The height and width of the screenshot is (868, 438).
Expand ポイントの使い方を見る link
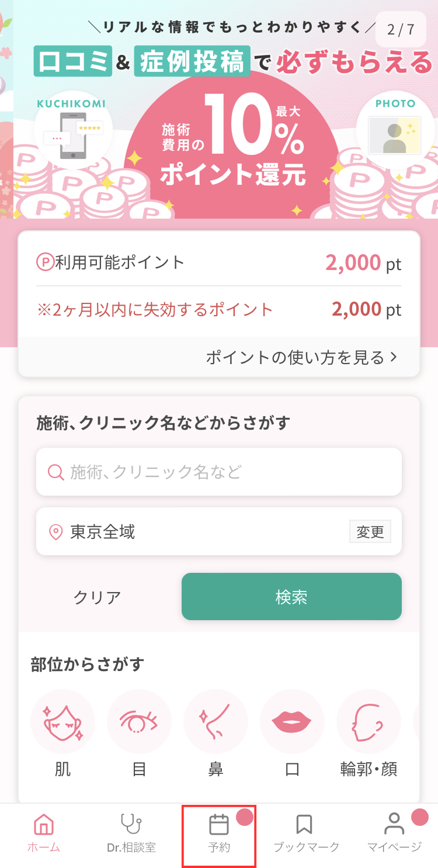point(301,357)
